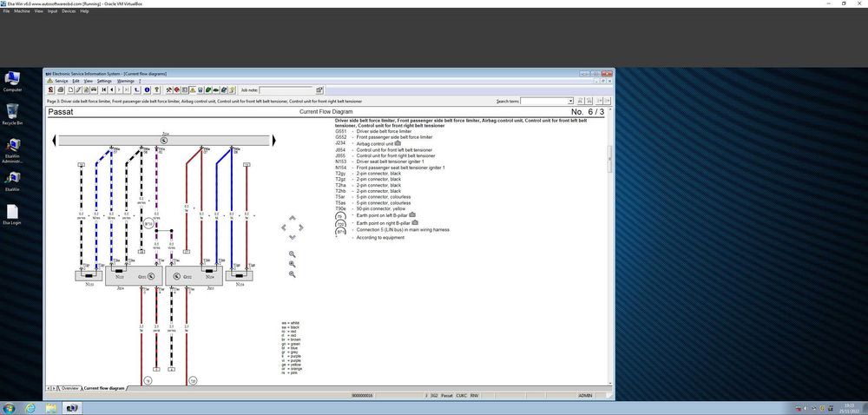
Task: Click the car vehicle toolbar icon
Action: (94, 89)
